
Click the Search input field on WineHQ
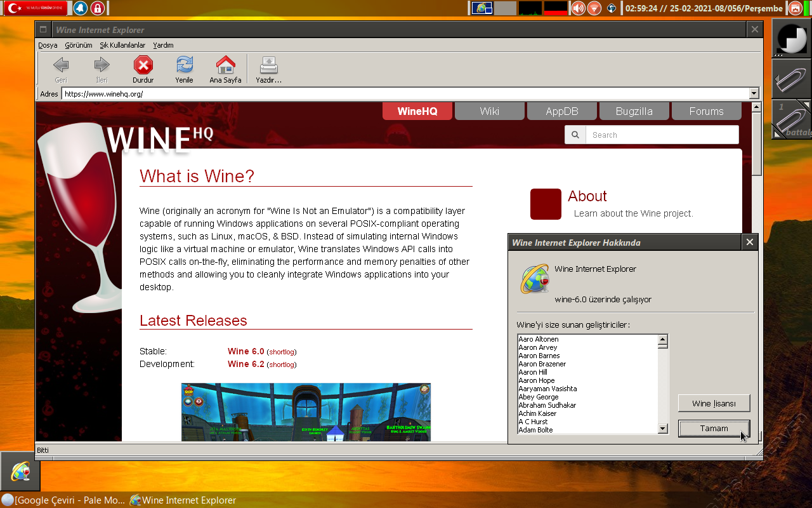pyautogui.click(x=662, y=135)
